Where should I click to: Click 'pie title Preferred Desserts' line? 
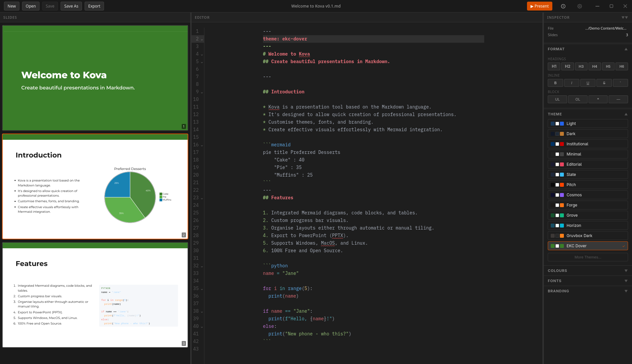pos(302,152)
